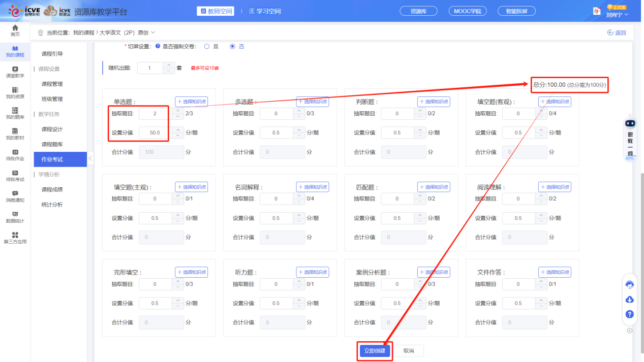Open 课堂教学 icon in left sidebar
The image size is (644, 362).
point(15,72)
